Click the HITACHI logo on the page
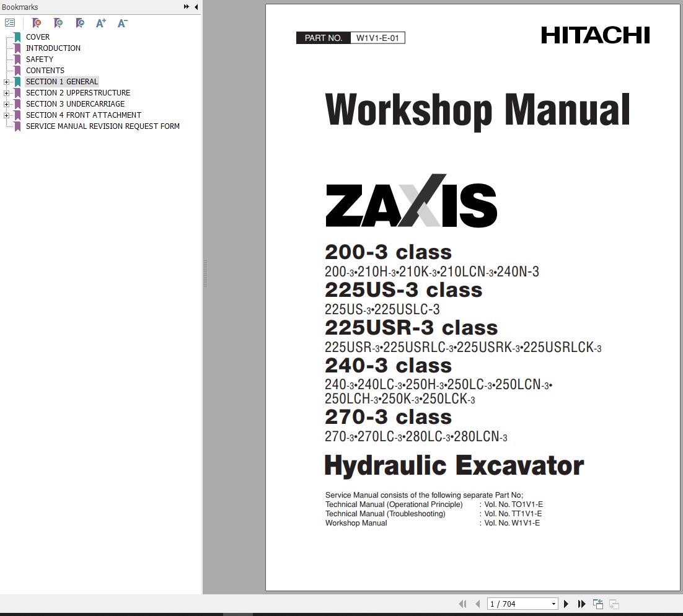 pyautogui.click(x=595, y=35)
